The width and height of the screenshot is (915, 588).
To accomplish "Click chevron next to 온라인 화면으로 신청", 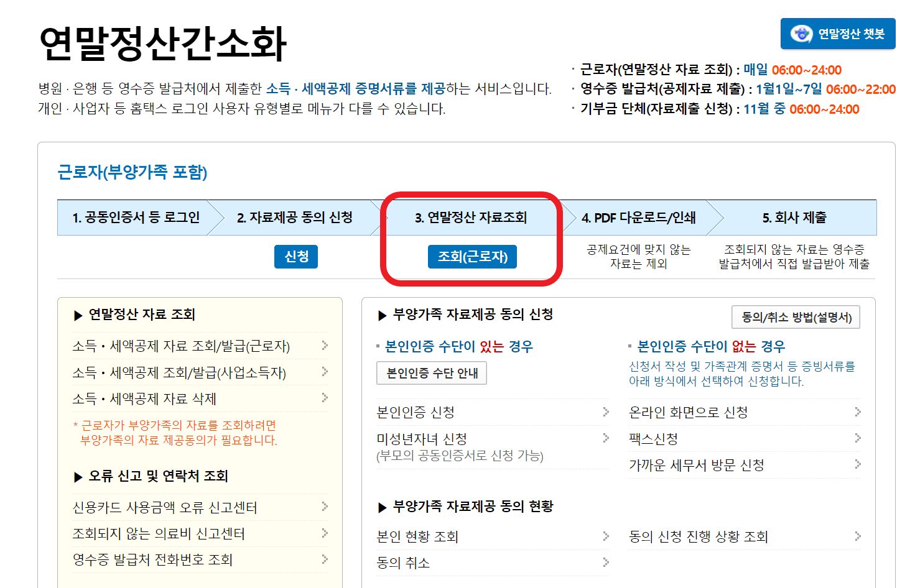I will pyautogui.click(x=858, y=411).
